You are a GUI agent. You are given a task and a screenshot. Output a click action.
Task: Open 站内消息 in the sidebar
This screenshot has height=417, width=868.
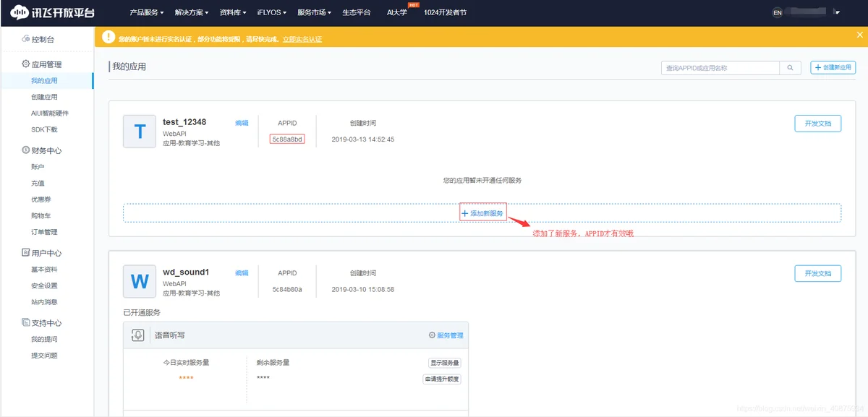coord(44,302)
